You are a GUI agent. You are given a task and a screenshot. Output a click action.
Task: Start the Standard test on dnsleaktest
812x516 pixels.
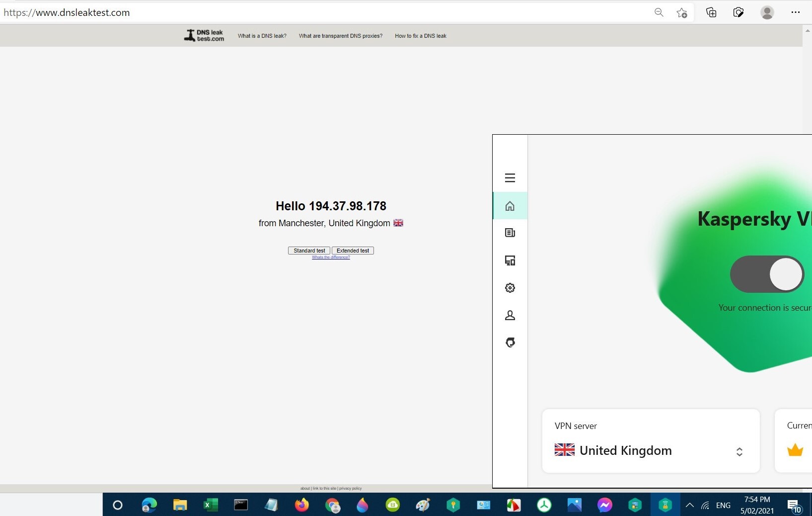309,251
